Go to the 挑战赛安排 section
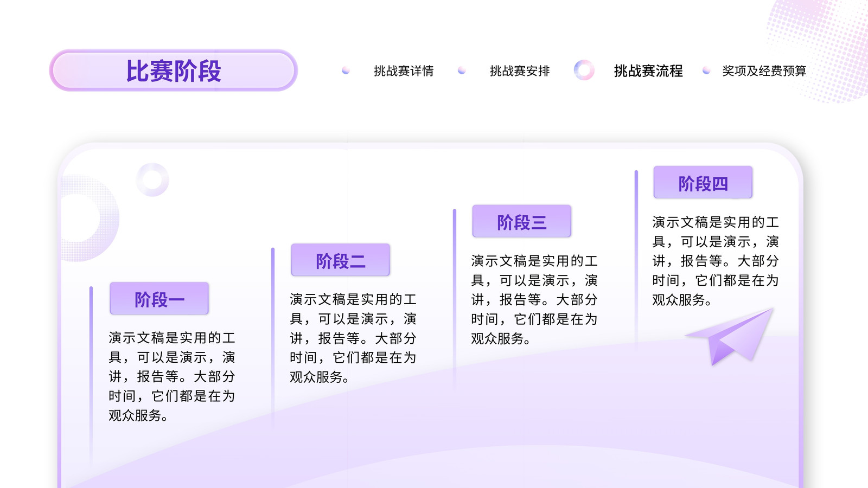Screen dimensions: 868x488 pos(520,71)
